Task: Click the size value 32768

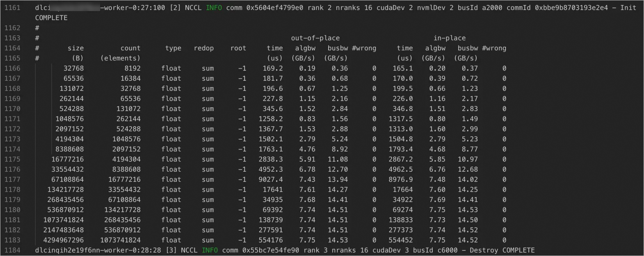Action: click(x=73, y=68)
